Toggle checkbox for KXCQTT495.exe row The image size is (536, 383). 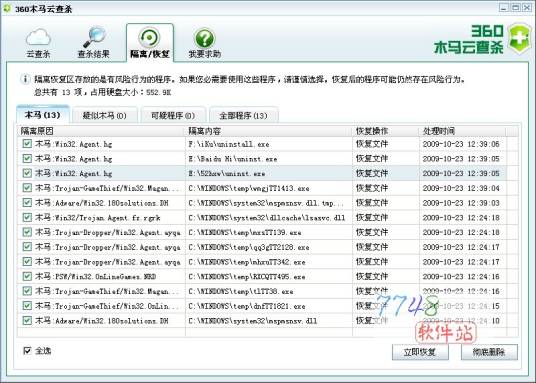[27, 276]
